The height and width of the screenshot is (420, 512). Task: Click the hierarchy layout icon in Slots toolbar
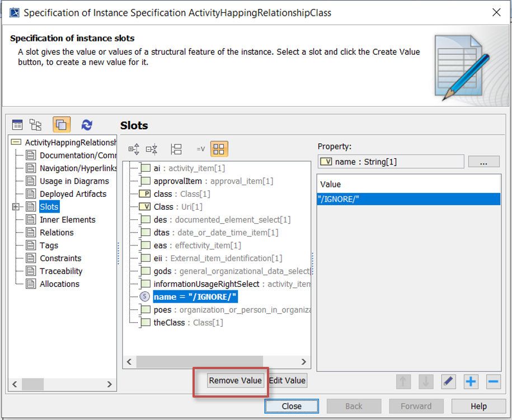click(176, 149)
